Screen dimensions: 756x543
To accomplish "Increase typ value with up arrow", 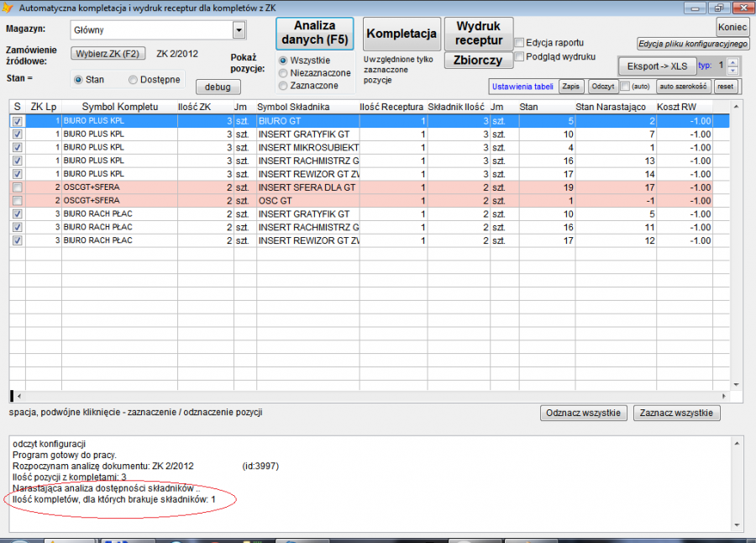I will click(x=732, y=62).
